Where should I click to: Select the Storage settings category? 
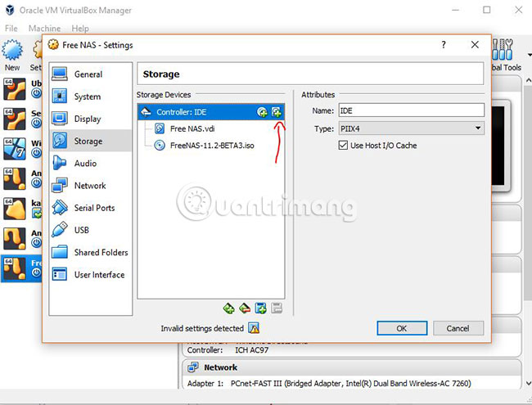tap(90, 141)
